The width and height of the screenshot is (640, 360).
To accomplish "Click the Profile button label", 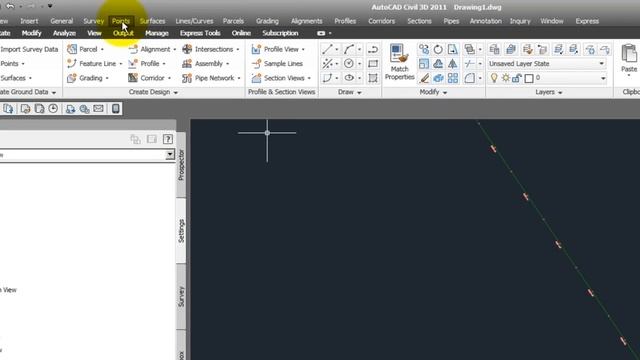I will coord(150,64).
